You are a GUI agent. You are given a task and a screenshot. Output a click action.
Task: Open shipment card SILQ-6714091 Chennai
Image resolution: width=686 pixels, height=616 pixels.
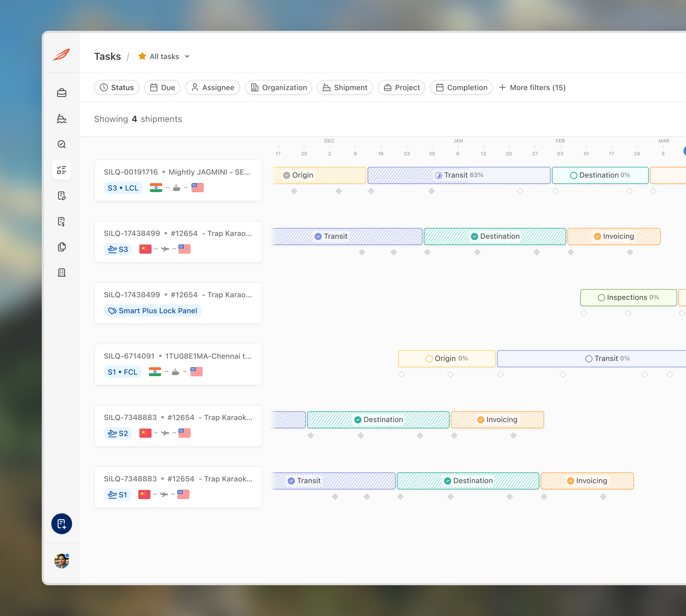click(x=178, y=365)
